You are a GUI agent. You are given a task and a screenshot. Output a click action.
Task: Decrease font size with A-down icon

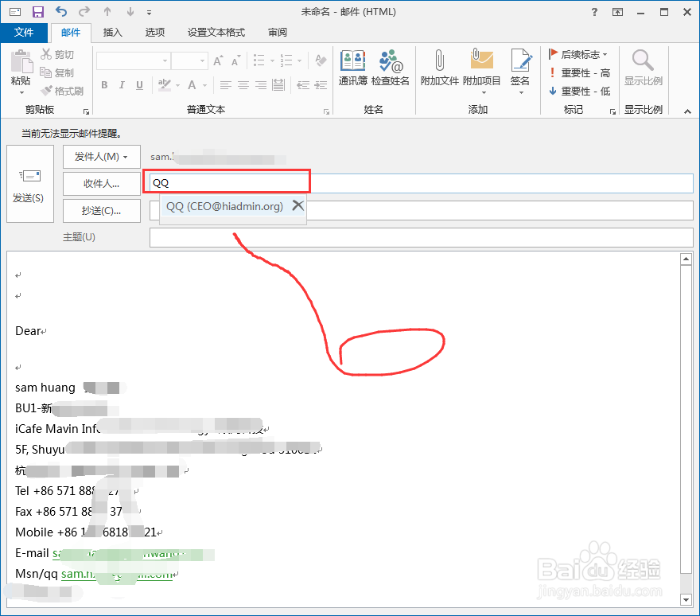pyautogui.click(x=235, y=60)
